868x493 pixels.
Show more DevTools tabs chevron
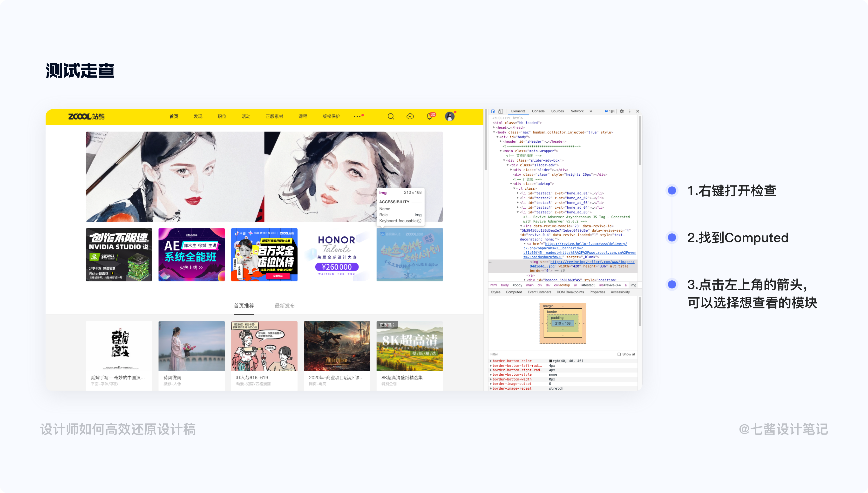tap(590, 111)
